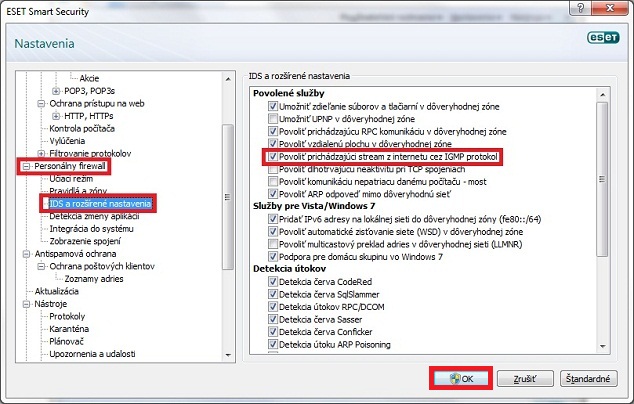Select Zoznamy adries tree item
Image resolution: width=634 pixels, height=404 pixels.
(94, 279)
